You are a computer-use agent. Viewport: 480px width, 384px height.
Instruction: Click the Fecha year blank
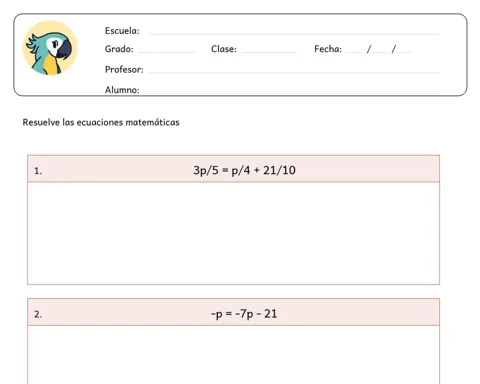point(404,49)
